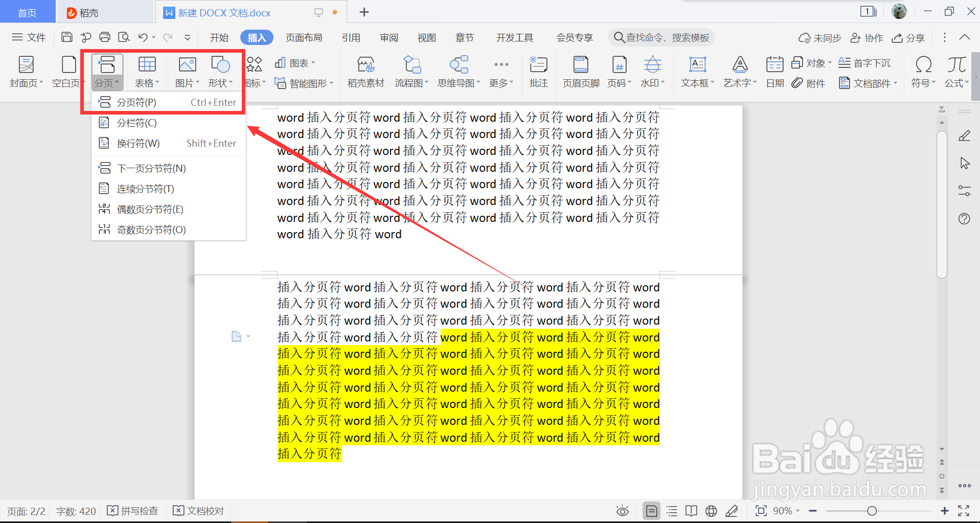
Task: Open paragraph layout options beside the text
Action: coord(240,336)
